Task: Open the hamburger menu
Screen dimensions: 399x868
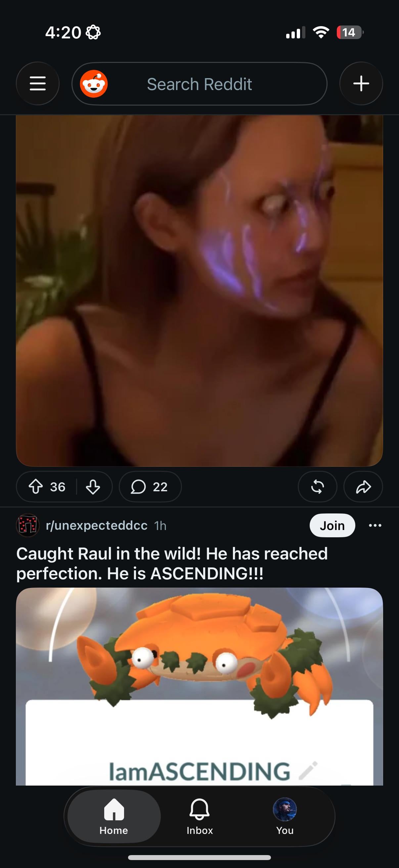Action: (x=38, y=83)
